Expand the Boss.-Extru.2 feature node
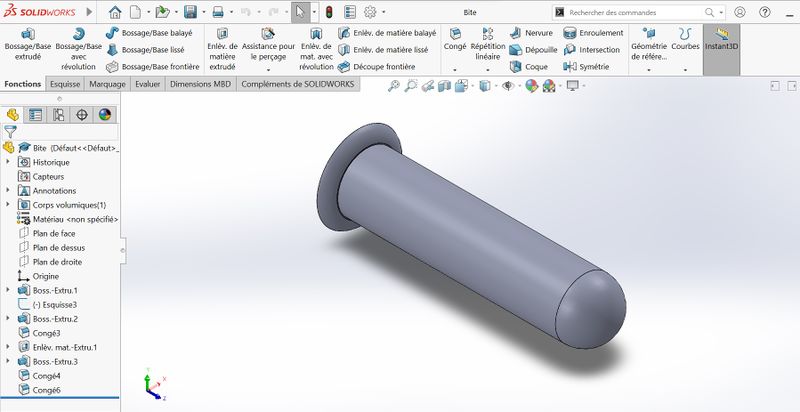Screen dimensions: 800x412 click(9, 319)
